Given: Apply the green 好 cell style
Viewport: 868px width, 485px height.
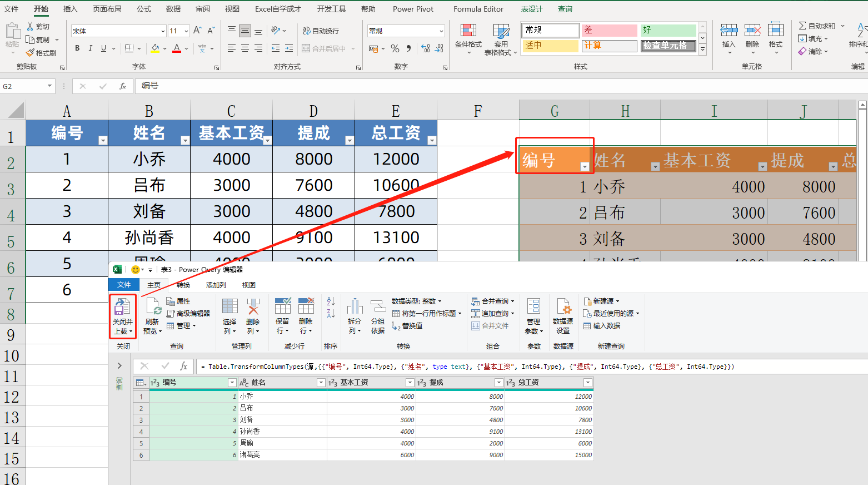Looking at the screenshot, I should 668,30.
